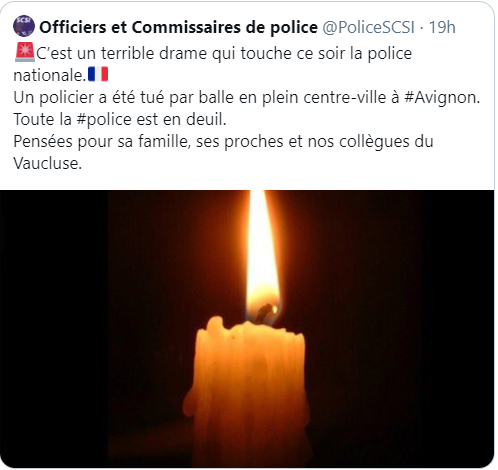Open the 19h timestamp link
Screen dimensions: 498x470
click(442, 27)
